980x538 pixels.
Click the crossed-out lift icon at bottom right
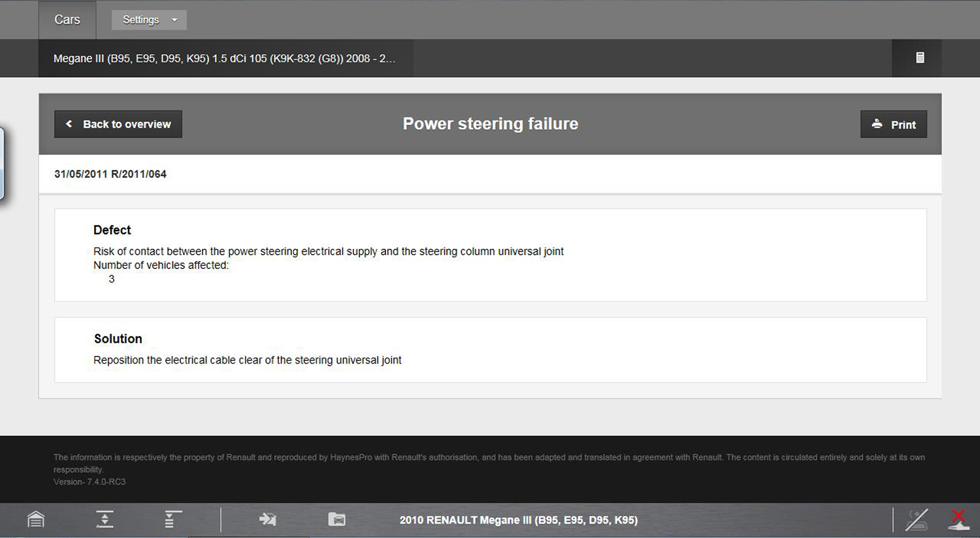click(917, 520)
